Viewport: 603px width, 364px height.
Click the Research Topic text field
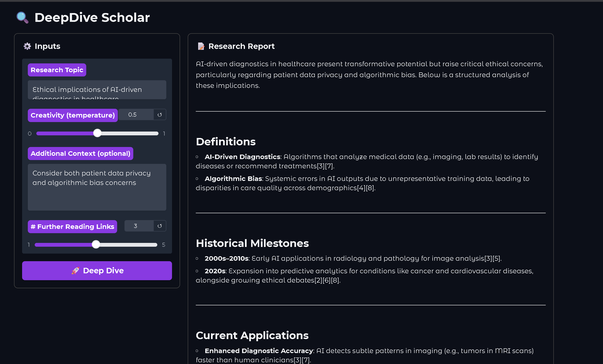pos(97,90)
